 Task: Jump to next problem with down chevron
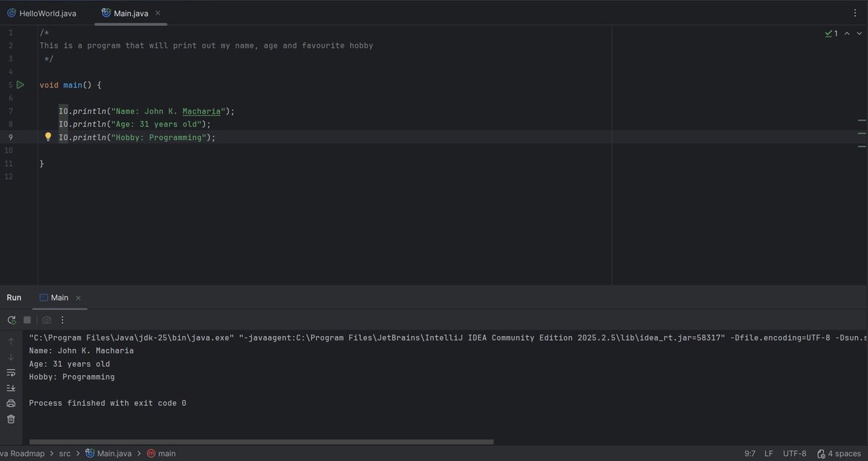point(858,33)
